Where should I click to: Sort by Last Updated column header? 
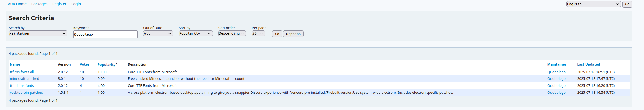pos(588,64)
